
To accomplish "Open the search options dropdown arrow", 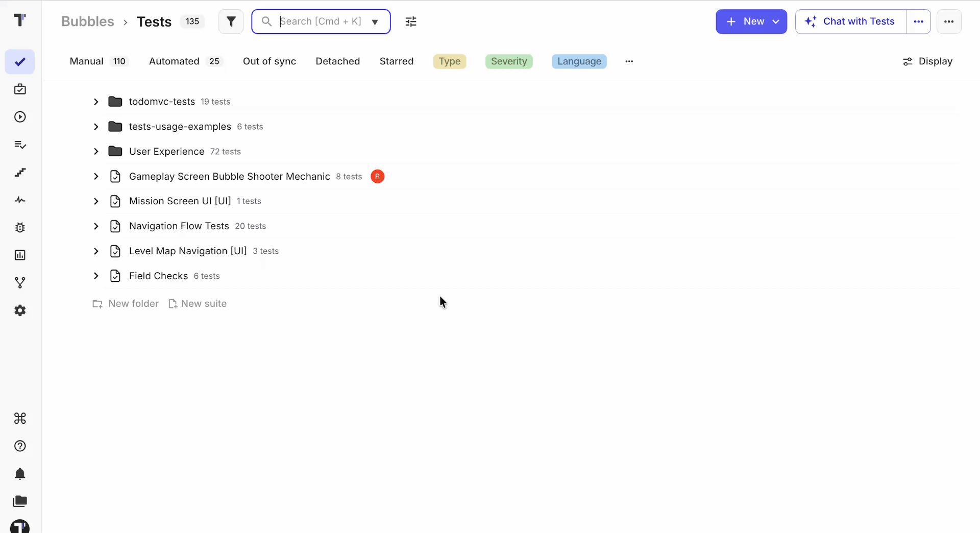I will (375, 22).
